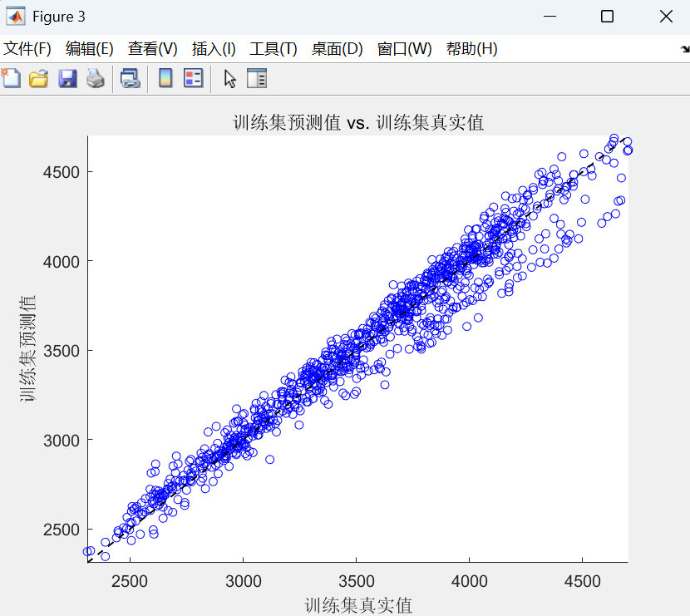The image size is (690, 616).
Task: Open the 文件(F) menu
Action: [x=27, y=48]
